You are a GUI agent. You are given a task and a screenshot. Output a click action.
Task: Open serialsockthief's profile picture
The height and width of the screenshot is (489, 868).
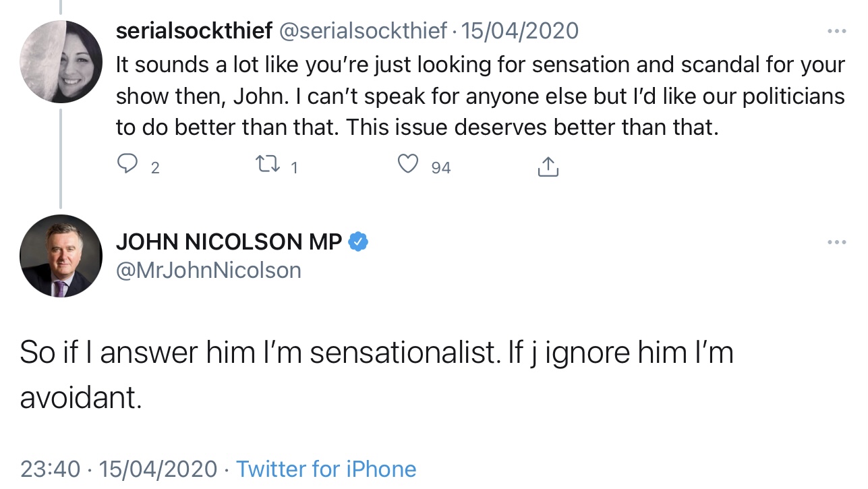point(61,61)
